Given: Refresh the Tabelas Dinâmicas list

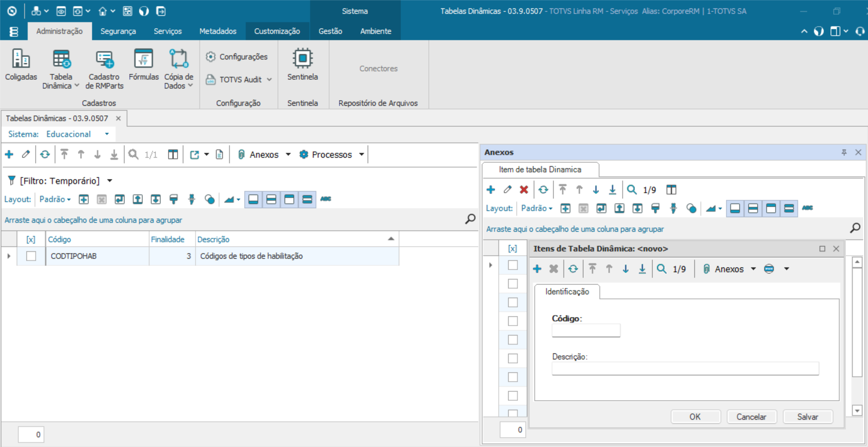Looking at the screenshot, I should (45, 155).
